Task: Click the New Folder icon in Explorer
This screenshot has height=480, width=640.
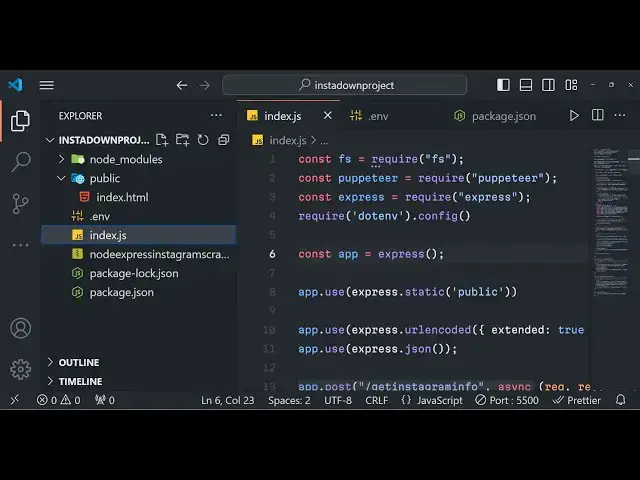Action: pyautogui.click(x=182, y=140)
